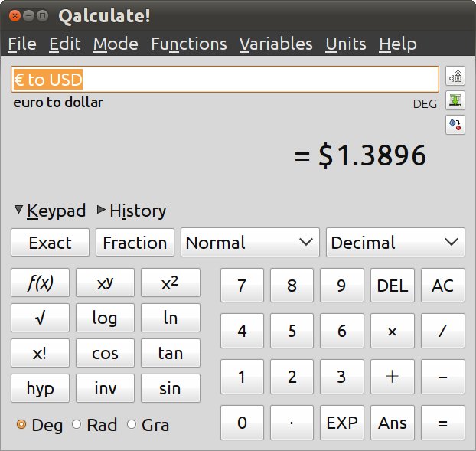The width and height of the screenshot is (476, 451).
Task: Click the Ans key
Action: [393, 423]
